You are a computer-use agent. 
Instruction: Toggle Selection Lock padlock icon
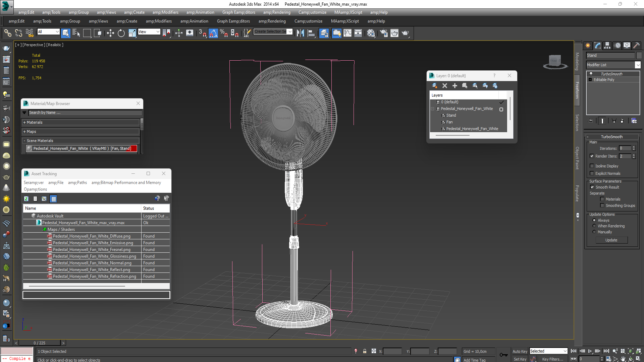point(365,351)
